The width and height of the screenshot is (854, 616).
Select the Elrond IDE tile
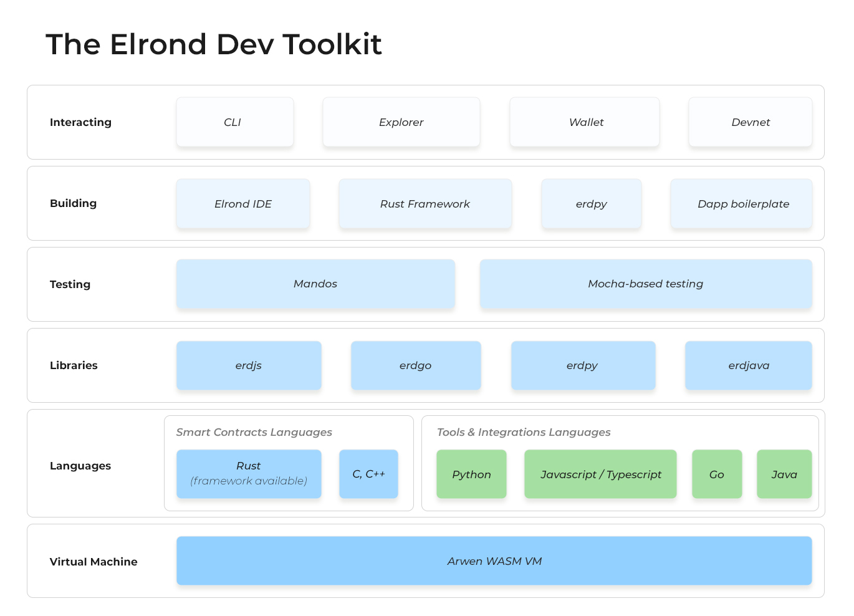click(242, 204)
